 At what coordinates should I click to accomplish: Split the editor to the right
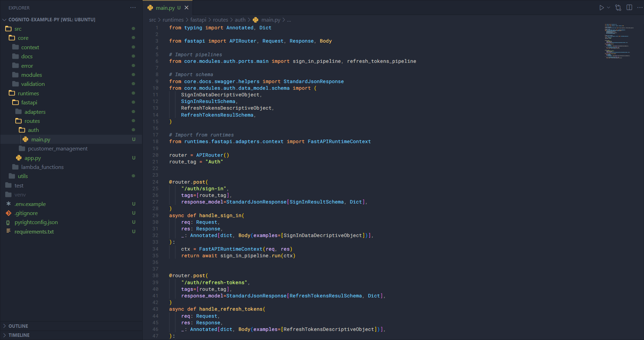[629, 8]
